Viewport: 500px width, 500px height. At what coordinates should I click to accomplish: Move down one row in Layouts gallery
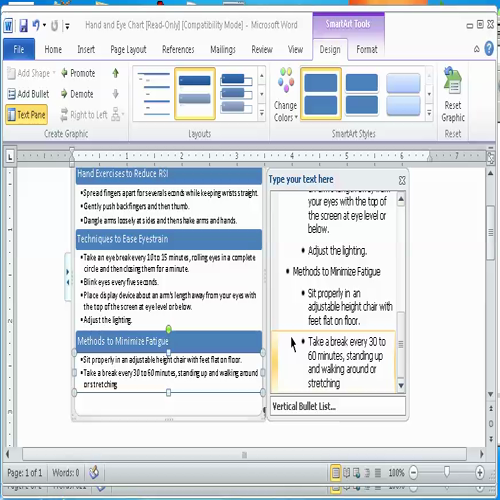coord(262,94)
